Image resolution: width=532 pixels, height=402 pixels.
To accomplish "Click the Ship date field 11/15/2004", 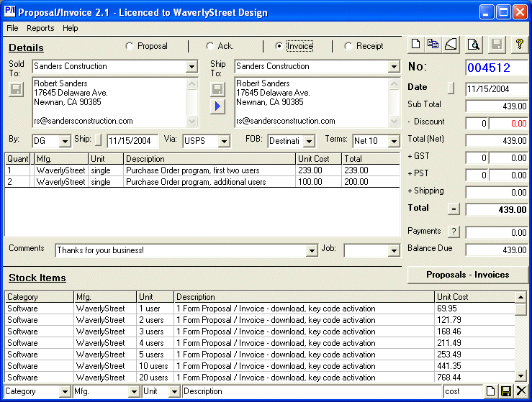I will (132, 141).
